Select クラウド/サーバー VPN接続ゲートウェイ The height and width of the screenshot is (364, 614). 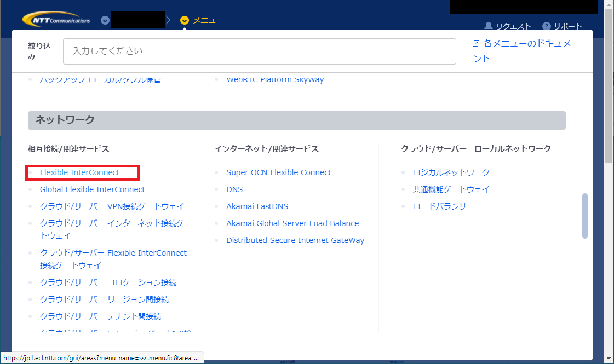pyautogui.click(x=112, y=206)
